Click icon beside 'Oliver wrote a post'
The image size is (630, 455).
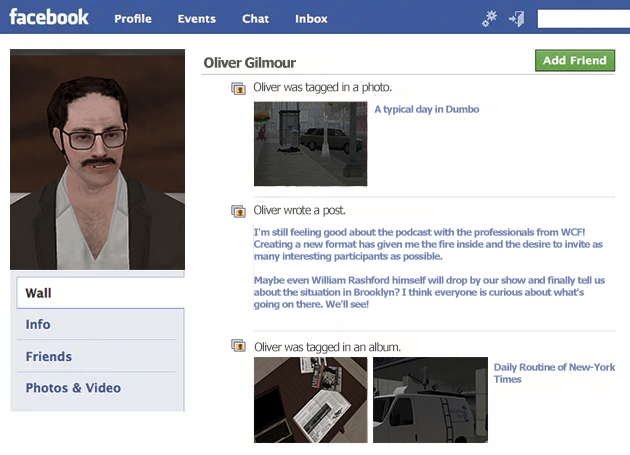click(238, 211)
